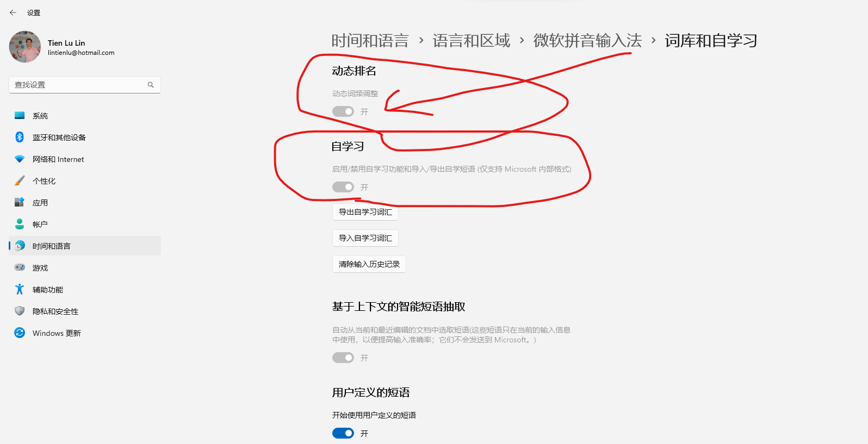Open the 系统 settings icon

(x=20, y=115)
